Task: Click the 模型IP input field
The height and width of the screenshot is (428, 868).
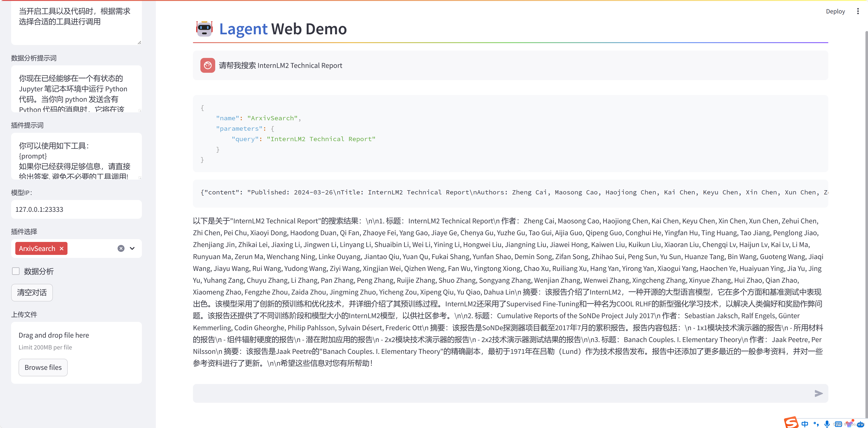Action: pos(77,209)
